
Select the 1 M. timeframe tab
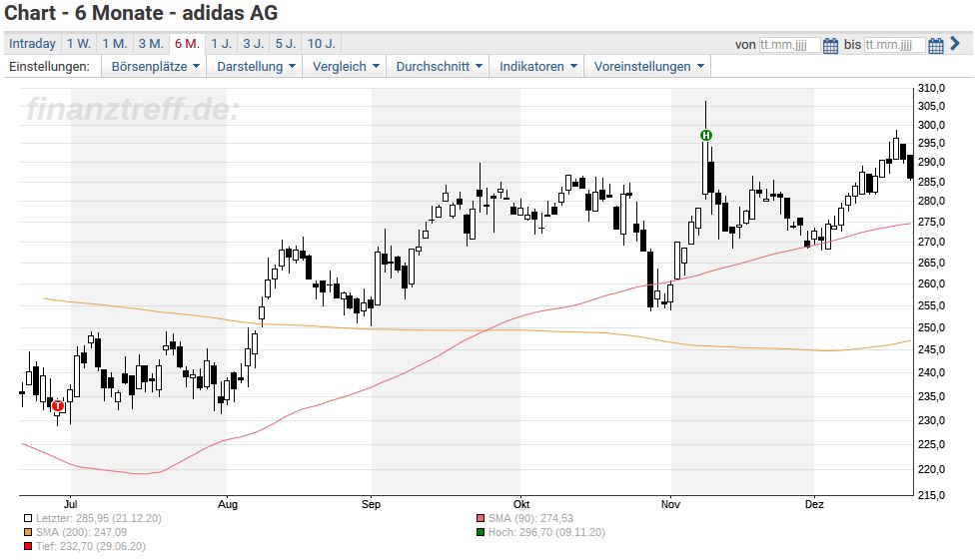(115, 44)
